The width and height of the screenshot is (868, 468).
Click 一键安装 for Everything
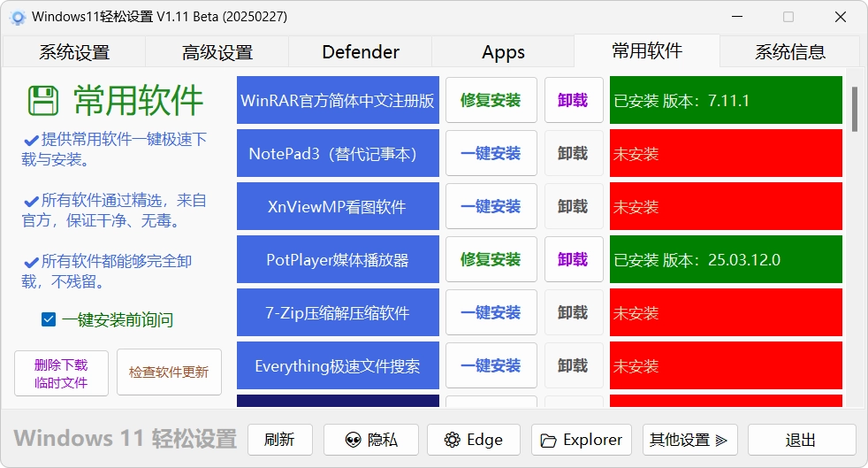491,366
